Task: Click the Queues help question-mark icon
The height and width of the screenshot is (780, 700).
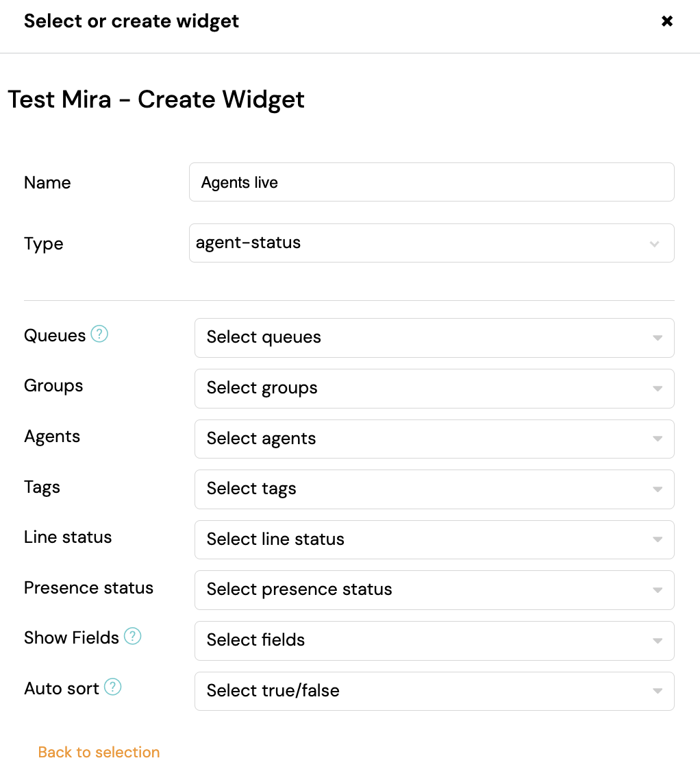Action: tap(99, 334)
